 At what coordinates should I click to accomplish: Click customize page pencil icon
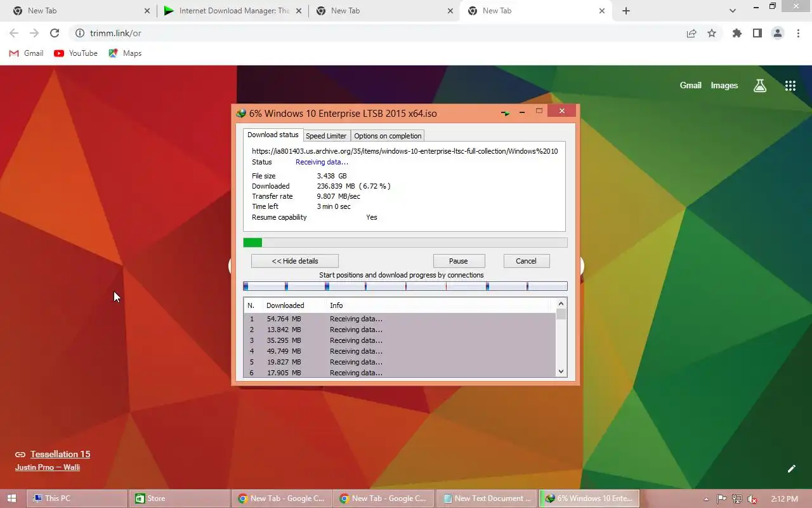point(791,469)
